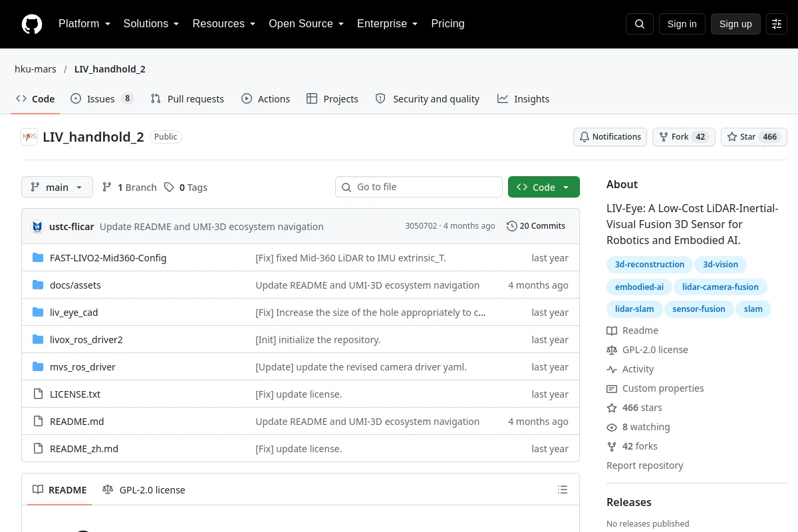The image size is (798, 532).
Task: Click the Sign up button
Action: click(x=735, y=24)
